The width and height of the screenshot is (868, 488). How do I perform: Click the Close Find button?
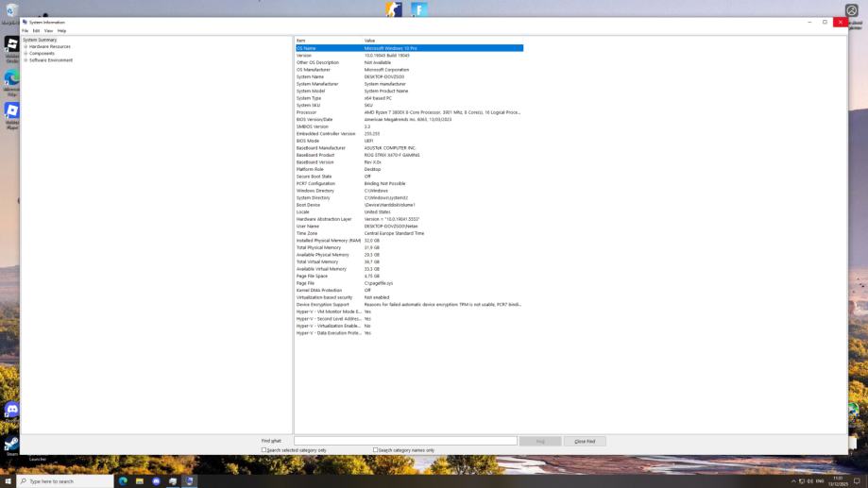[585, 441]
